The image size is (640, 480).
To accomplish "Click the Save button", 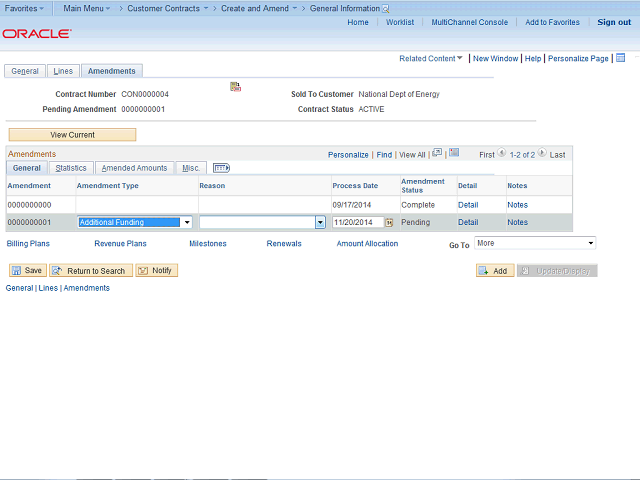I will pos(28,270).
